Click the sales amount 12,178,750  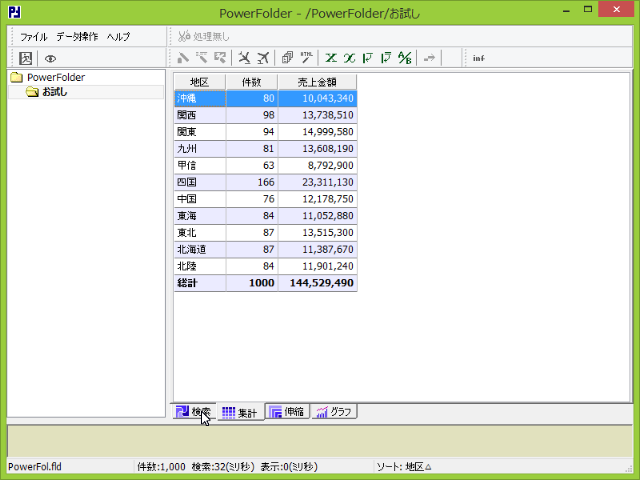point(318,199)
